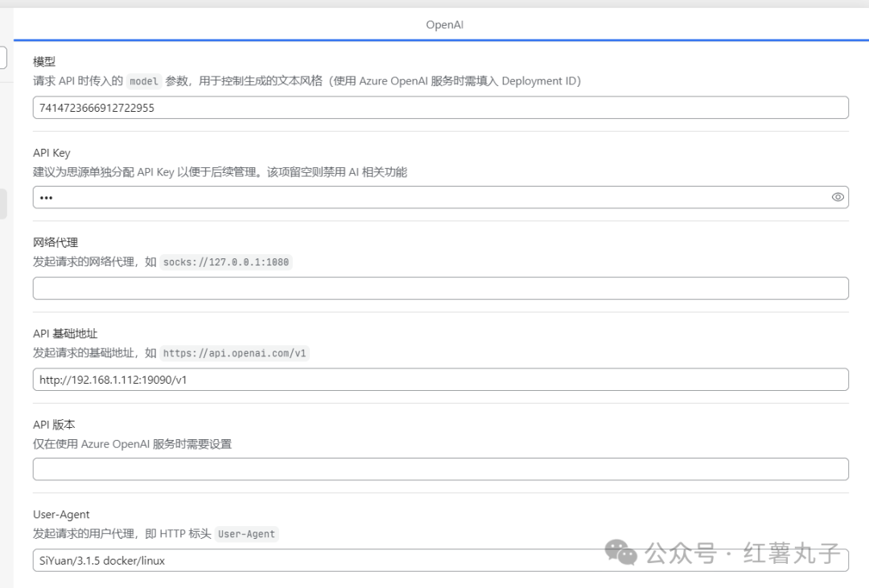Click the https://api.openai.com/v1 example text
This screenshot has width=869, height=588.
tap(234, 353)
